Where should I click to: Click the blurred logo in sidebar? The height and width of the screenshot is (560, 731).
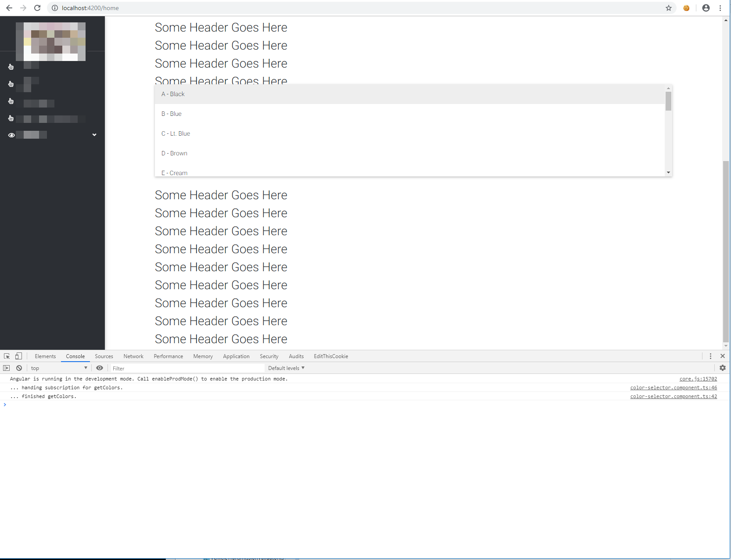tap(50, 42)
